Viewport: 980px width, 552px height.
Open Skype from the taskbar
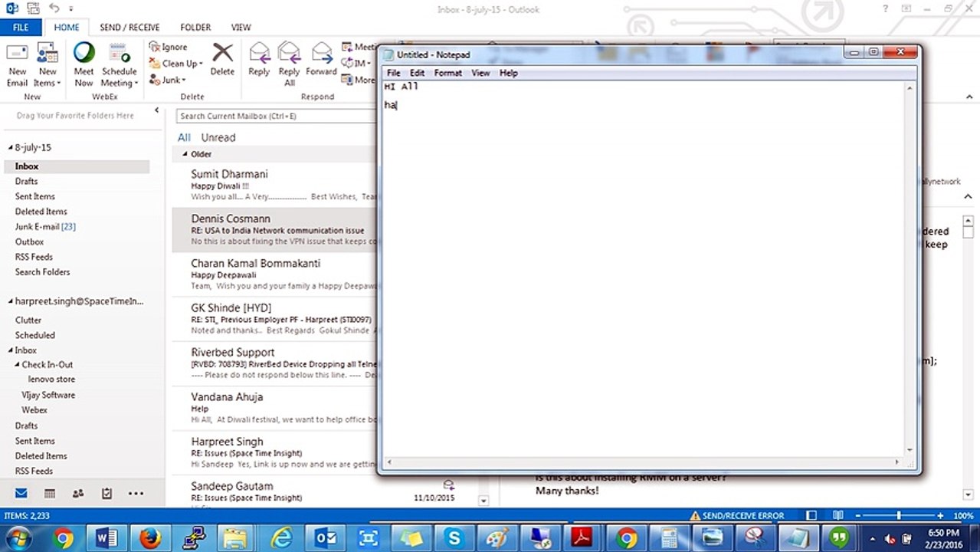coord(455,538)
